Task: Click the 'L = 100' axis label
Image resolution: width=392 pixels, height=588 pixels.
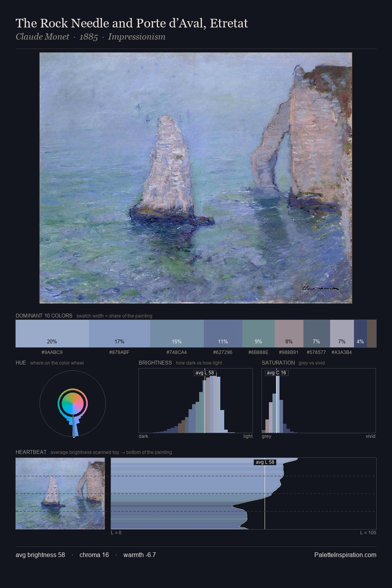Action: pyautogui.click(x=368, y=533)
